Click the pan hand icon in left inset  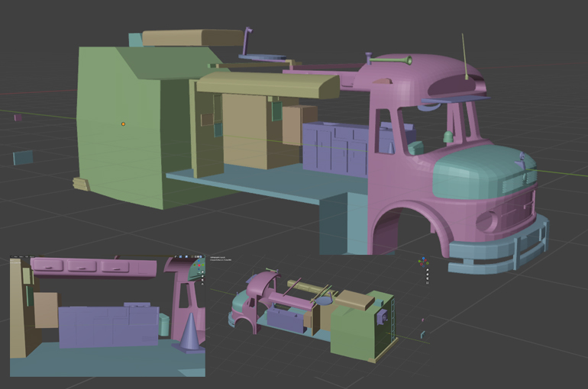pos(202,276)
